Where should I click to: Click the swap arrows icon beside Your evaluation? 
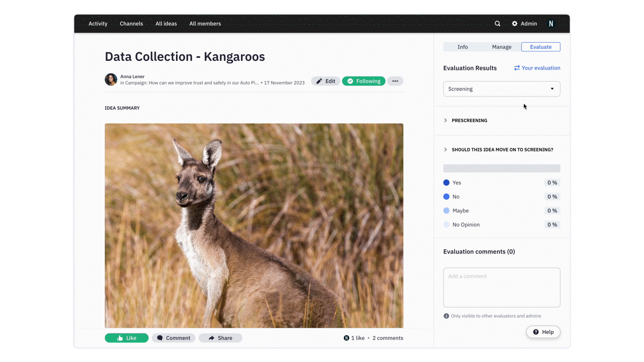point(517,68)
